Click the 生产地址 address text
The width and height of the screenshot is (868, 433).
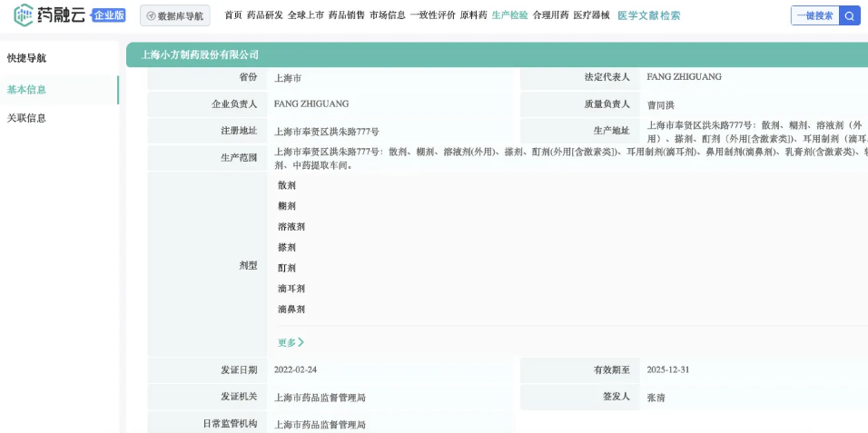(757, 132)
